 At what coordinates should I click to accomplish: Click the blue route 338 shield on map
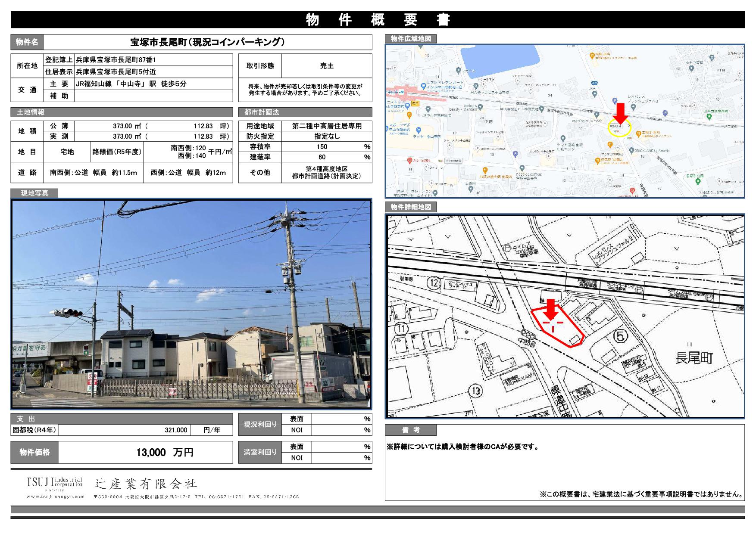coord(594,83)
